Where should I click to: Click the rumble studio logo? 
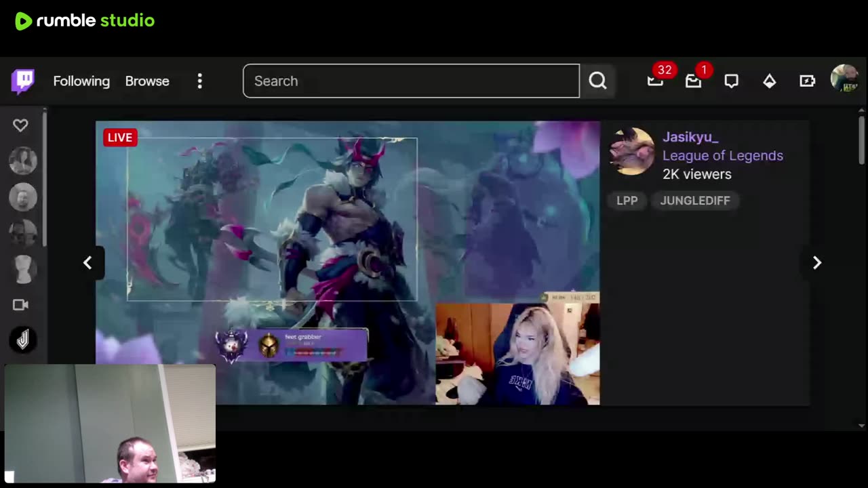pos(85,21)
